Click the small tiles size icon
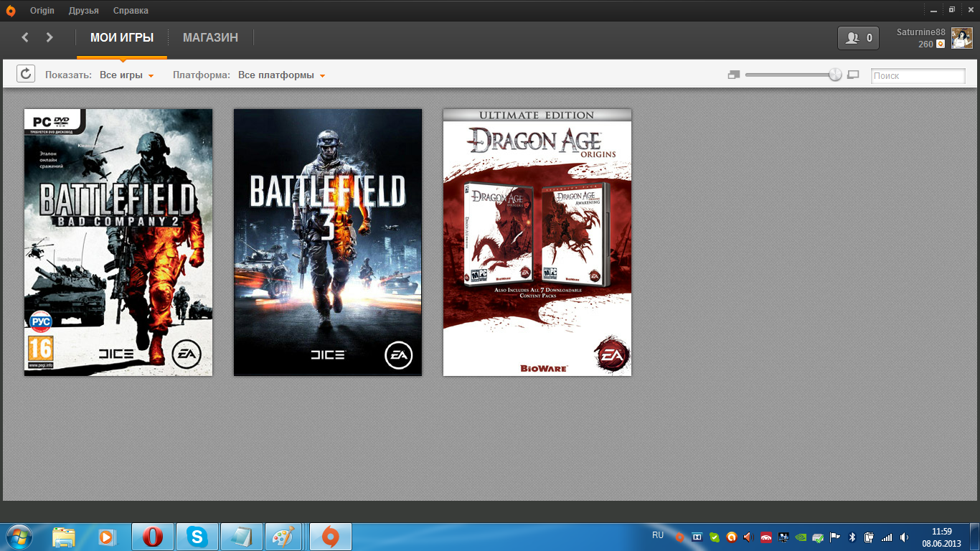The image size is (980, 551). point(733,75)
